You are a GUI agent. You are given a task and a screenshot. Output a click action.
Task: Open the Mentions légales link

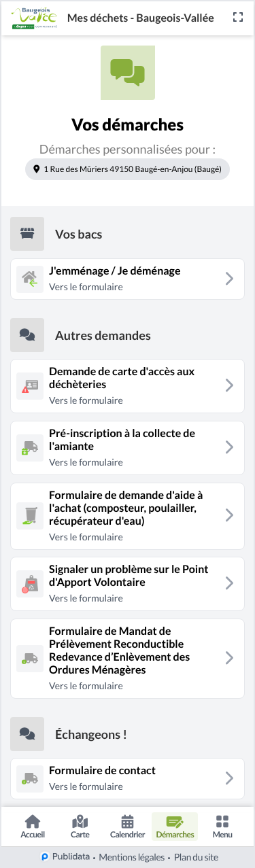tap(132, 857)
